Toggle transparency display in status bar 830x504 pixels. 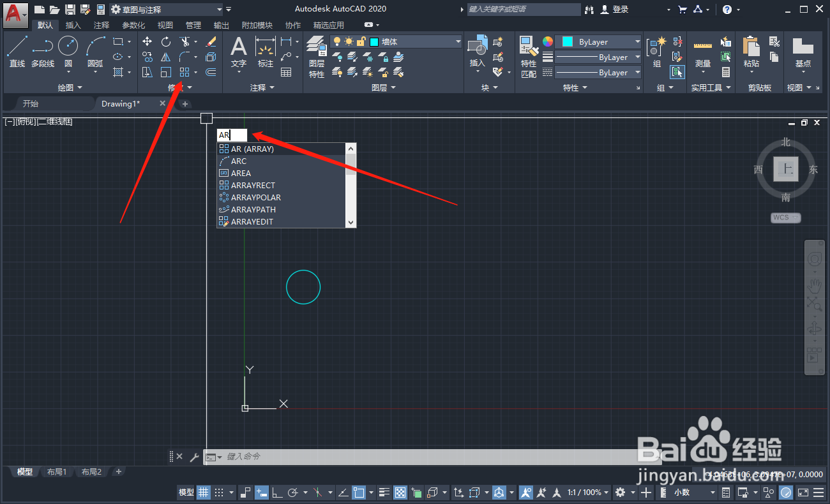pos(400,493)
